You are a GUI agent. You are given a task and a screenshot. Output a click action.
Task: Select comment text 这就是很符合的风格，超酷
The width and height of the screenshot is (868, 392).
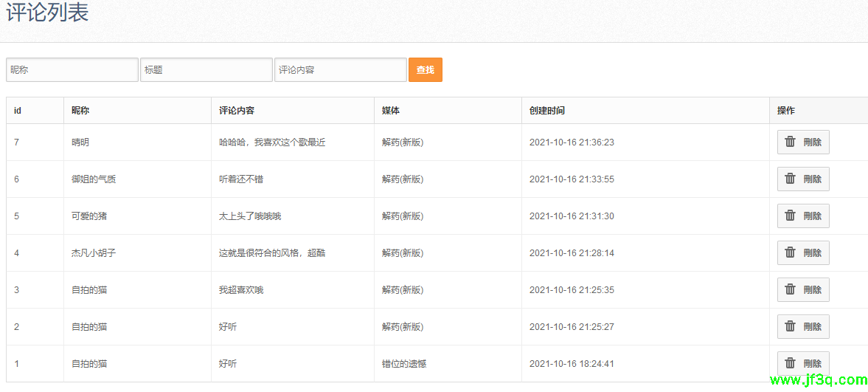coord(272,253)
